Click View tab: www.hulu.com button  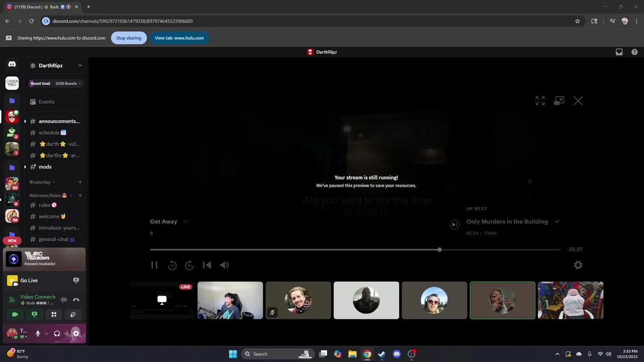coord(179,38)
